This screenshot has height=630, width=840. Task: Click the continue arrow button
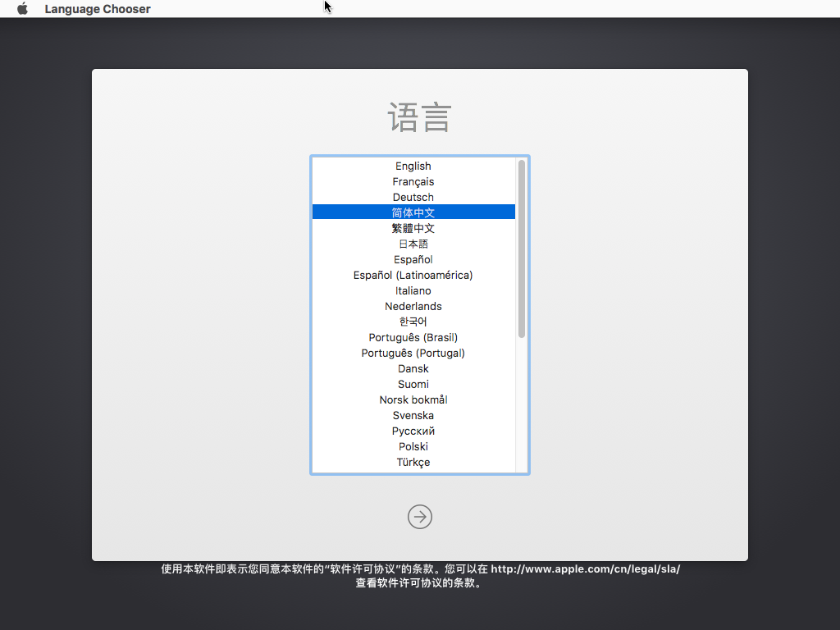click(x=419, y=517)
